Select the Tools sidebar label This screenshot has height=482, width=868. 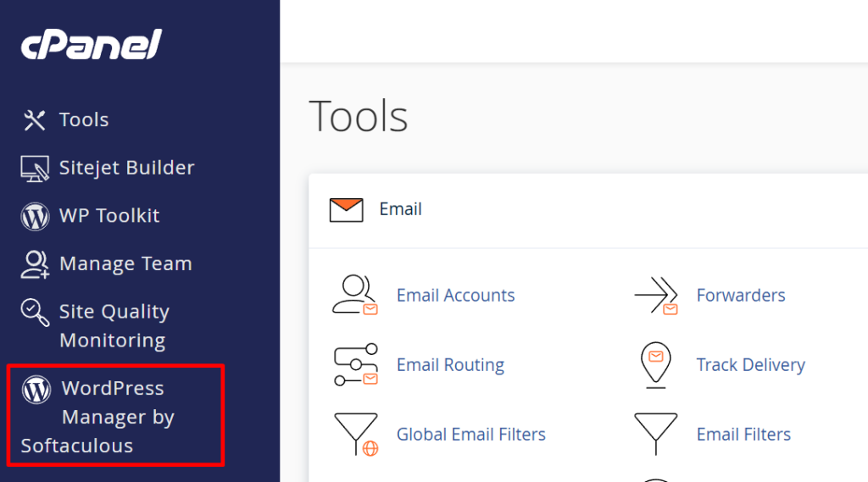(x=84, y=119)
